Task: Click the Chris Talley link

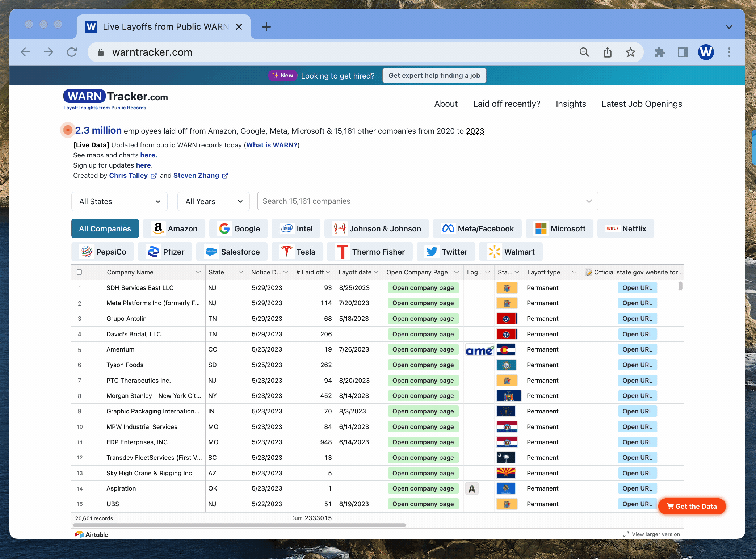Action: tap(128, 176)
